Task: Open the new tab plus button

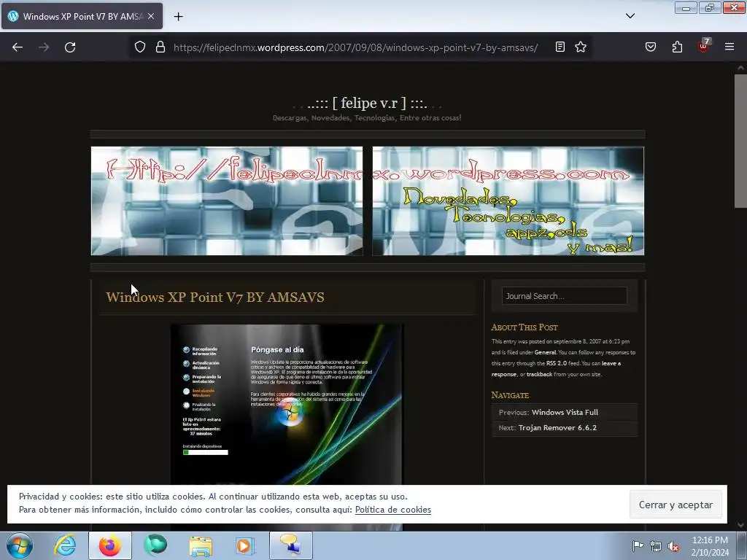Action: (178, 17)
